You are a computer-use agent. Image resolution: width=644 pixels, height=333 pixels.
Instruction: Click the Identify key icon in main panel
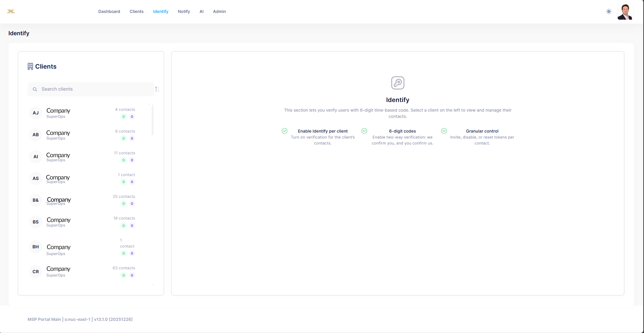point(397,83)
